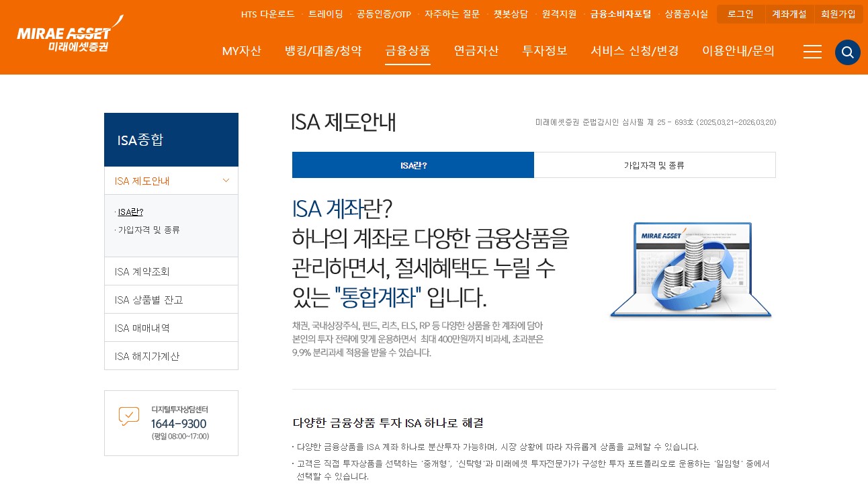Open the 연금자산 menu

point(476,51)
